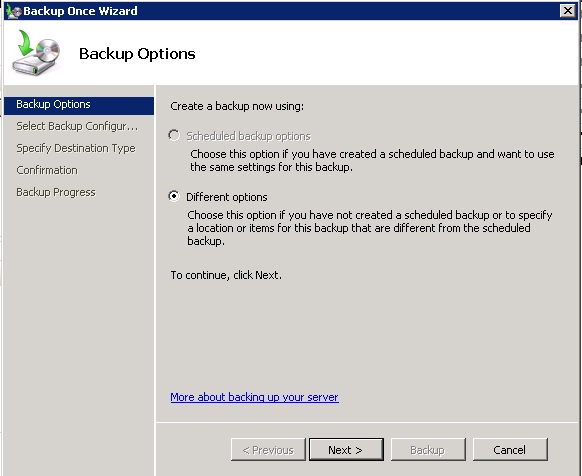Go to the Confirmation step
The image size is (582, 476).
tap(47, 170)
